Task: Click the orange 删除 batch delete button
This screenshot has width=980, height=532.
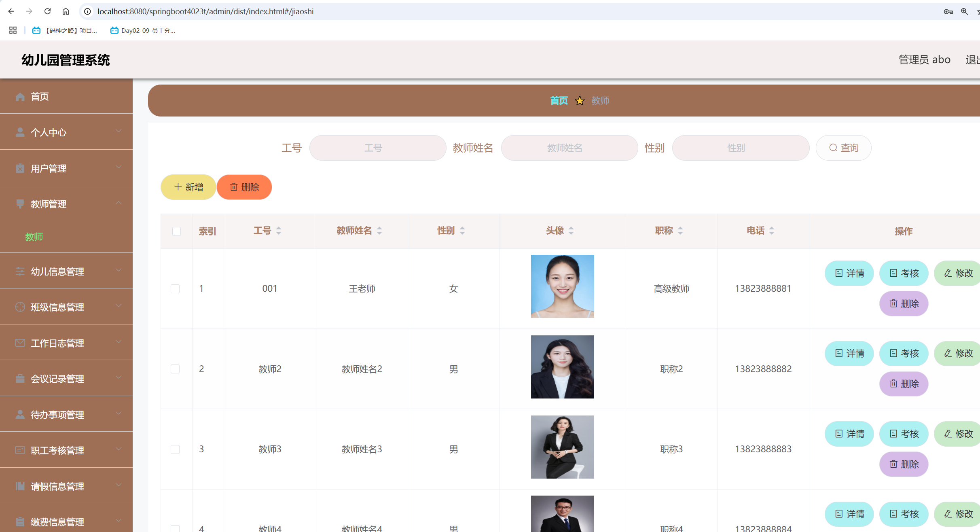Action: click(244, 187)
